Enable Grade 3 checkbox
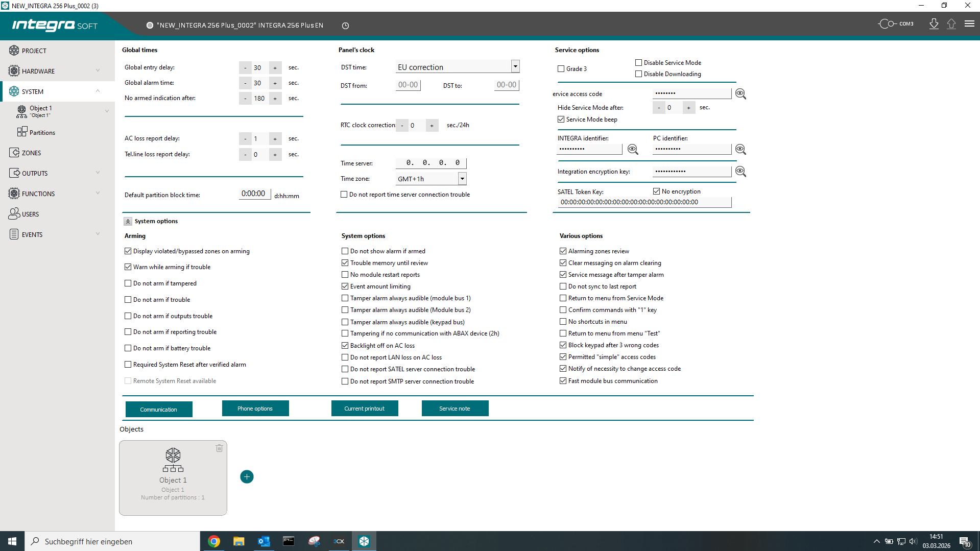Viewport: 980px width, 551px height. (x=561, y=69)
